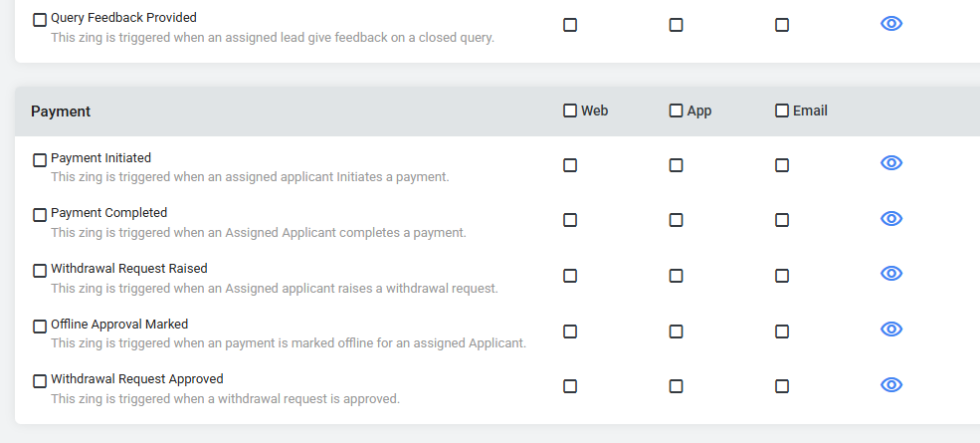Show preview for Withdrawal Request Approved
Viewport: 980px width, 443px height.
click(891, 385)
